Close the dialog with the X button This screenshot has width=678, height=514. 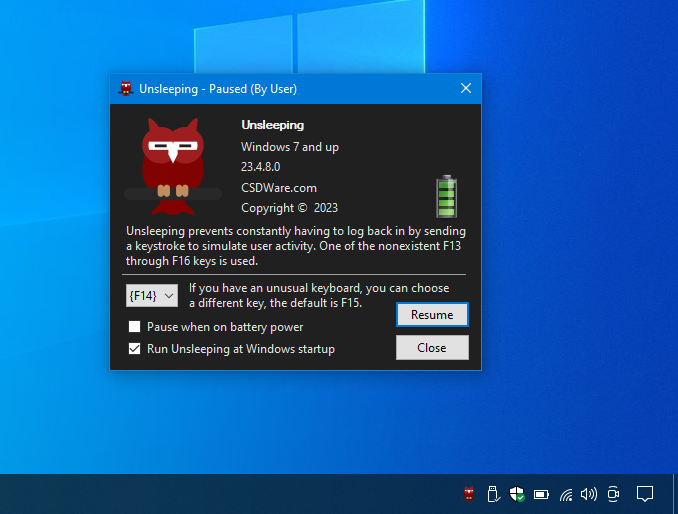click(466, 88)
